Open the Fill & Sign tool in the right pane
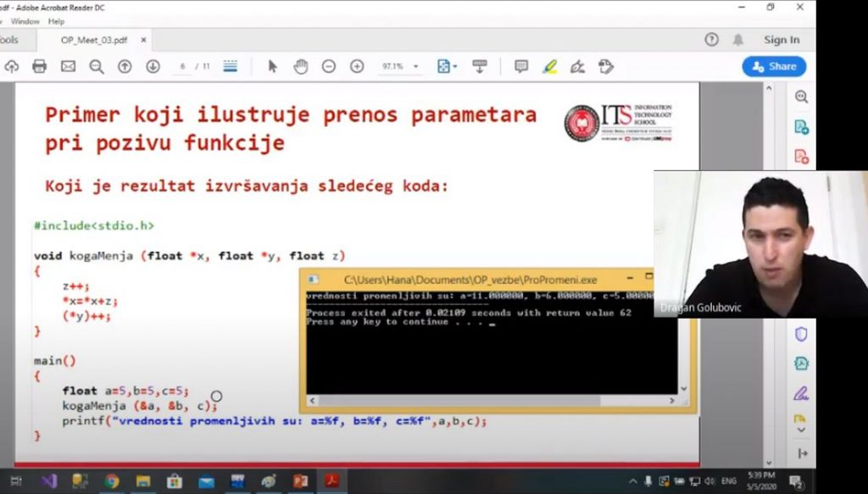This screenshot has width=868, height=494. 801,393
